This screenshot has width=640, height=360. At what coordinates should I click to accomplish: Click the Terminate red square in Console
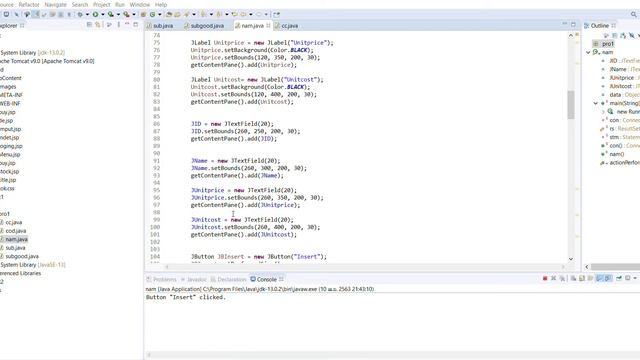point(545,278)
